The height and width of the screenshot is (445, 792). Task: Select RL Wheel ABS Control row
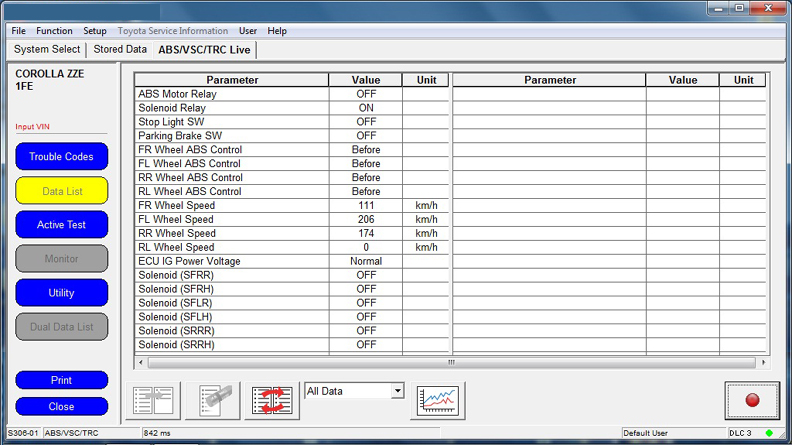click(x=292, y=191)
